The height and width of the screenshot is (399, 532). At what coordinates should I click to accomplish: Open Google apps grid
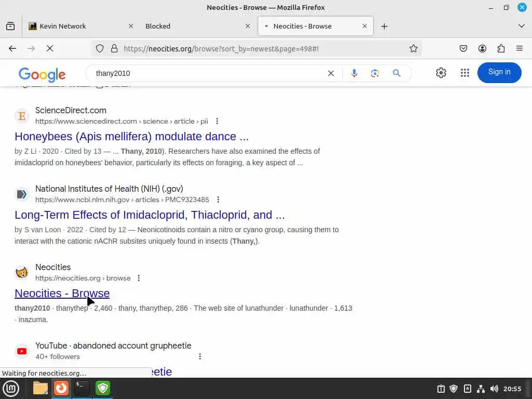[465, 73]
